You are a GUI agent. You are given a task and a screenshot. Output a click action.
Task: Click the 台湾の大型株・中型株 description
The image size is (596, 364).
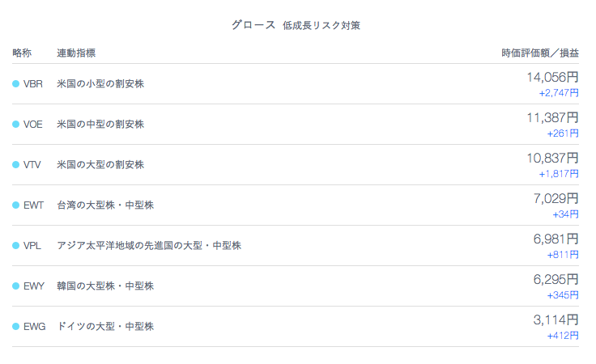(105, 205)
